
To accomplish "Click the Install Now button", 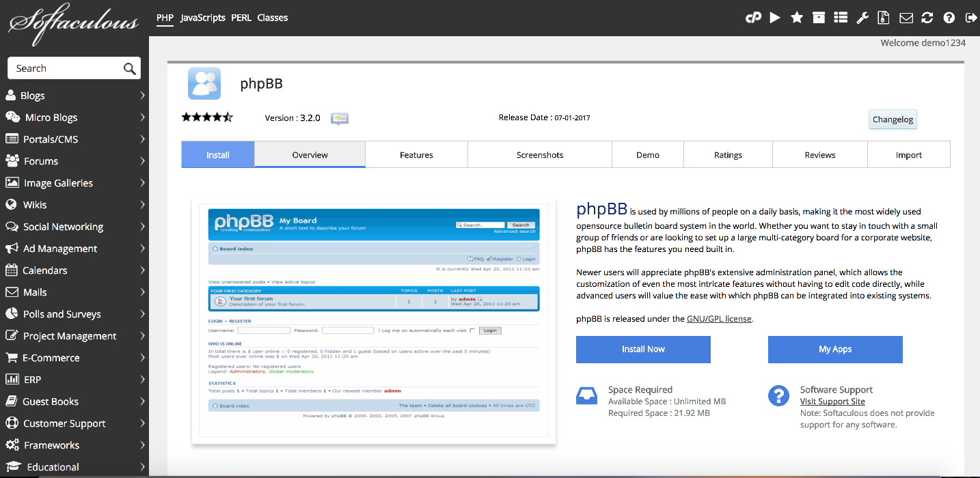I will pyautogui.click(x=643, y=349).
